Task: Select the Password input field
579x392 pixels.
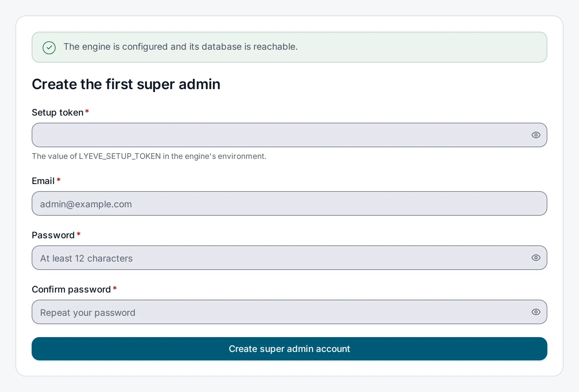Action: [x=289, y=258]
